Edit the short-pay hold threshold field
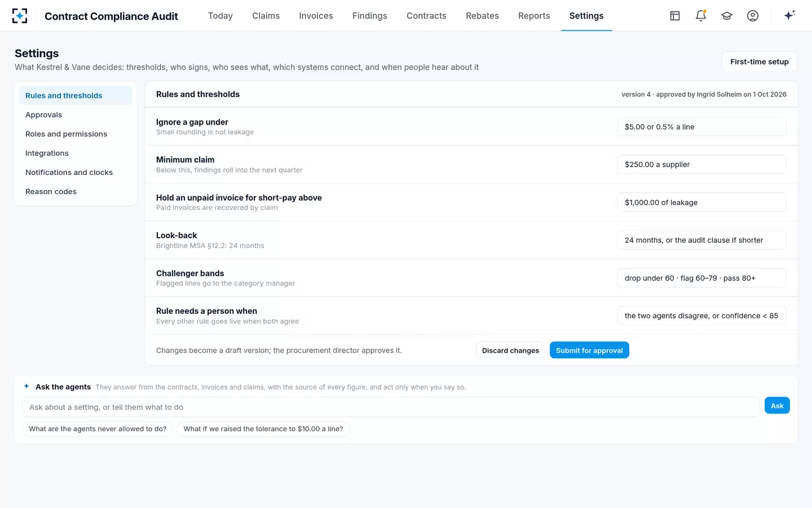This screenshot has height=508, width=812. pyautogui.click(x=701, y=203)
